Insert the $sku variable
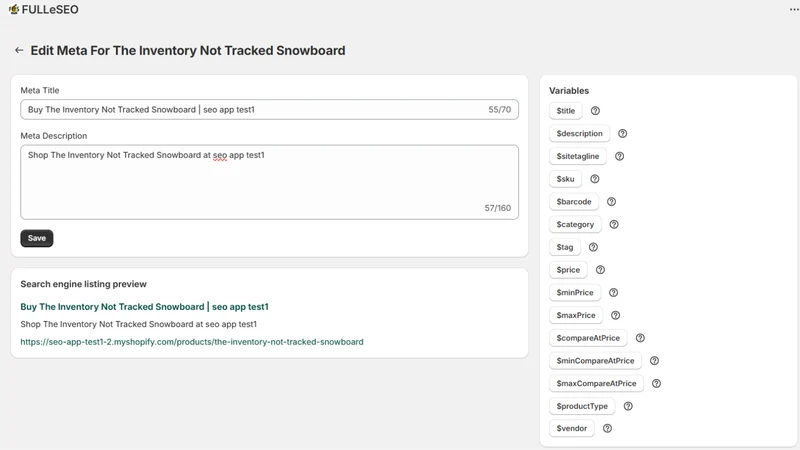The width and height of the screenshot is (800, 450). 565,179
